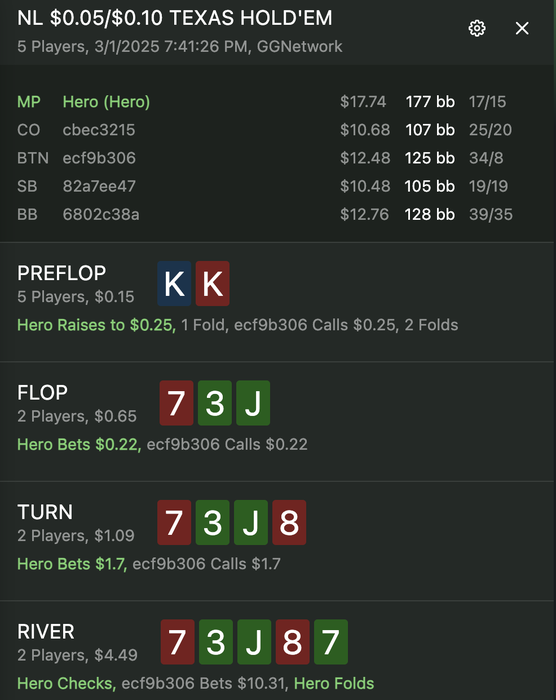Close the hand history panel
This screenshot has width=556, height=700.
pos(522,28)
